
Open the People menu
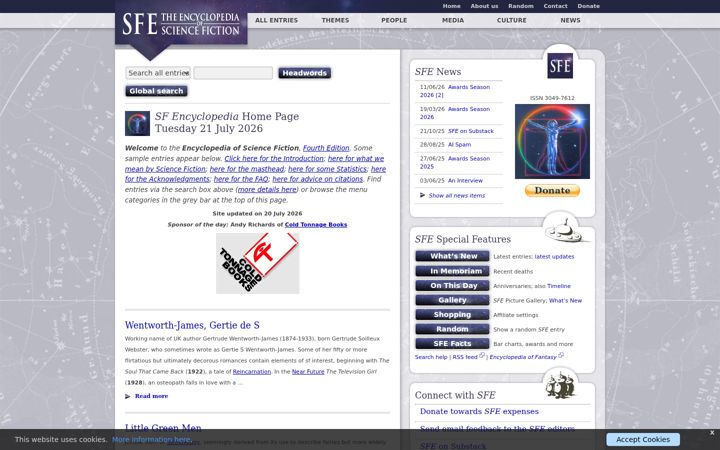coord(394,20)
